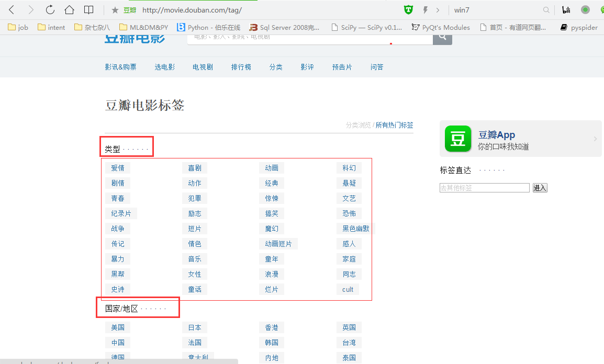Open the SciPy v0.1 bookmark
The height and width of the screenshot is (364, 604).
pyautogui.click(x=367, y=27)
